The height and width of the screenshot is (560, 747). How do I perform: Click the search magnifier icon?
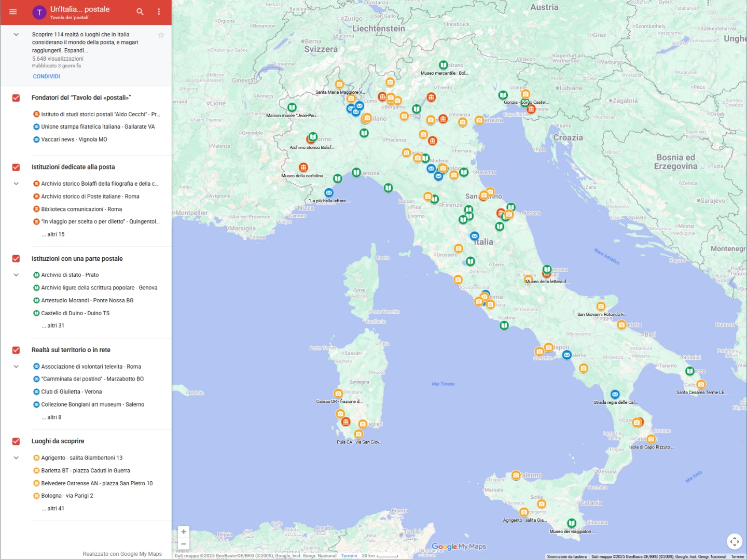(140, 11)
